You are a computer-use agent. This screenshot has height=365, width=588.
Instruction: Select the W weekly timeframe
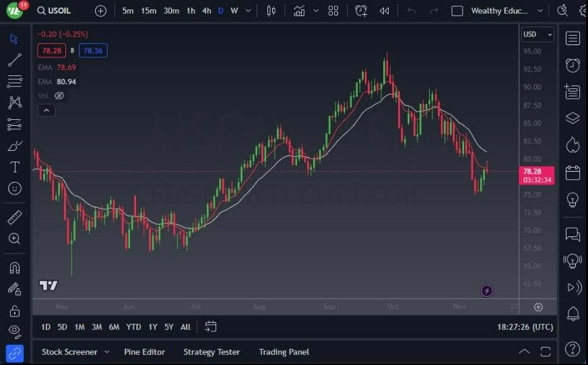tap(234, 11)
